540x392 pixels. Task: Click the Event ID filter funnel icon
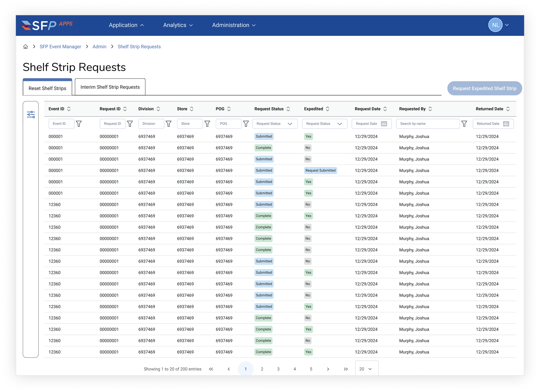point(79,124)
